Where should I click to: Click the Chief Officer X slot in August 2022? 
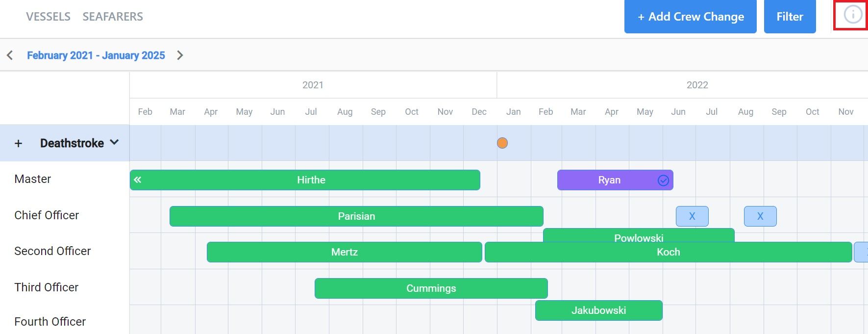coord(760,216)
